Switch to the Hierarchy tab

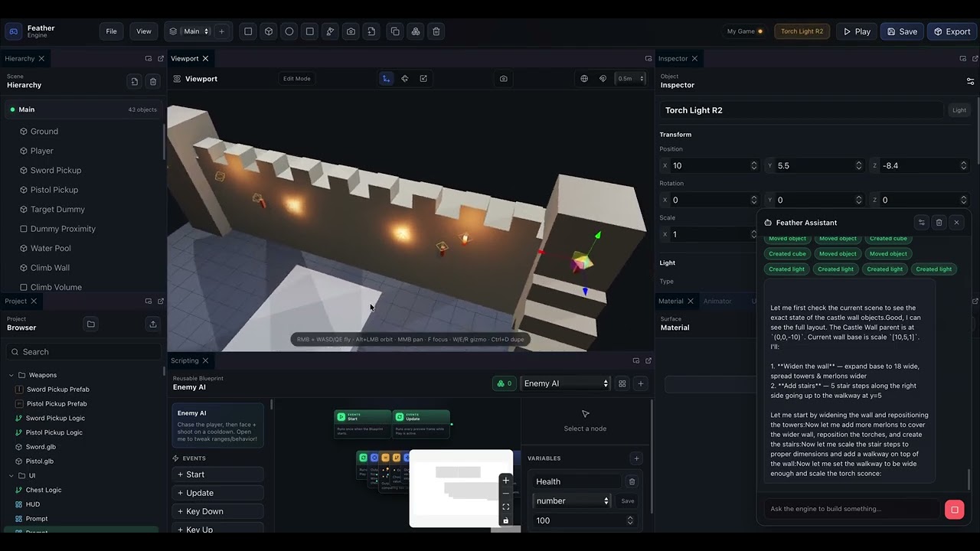point(20,58)
